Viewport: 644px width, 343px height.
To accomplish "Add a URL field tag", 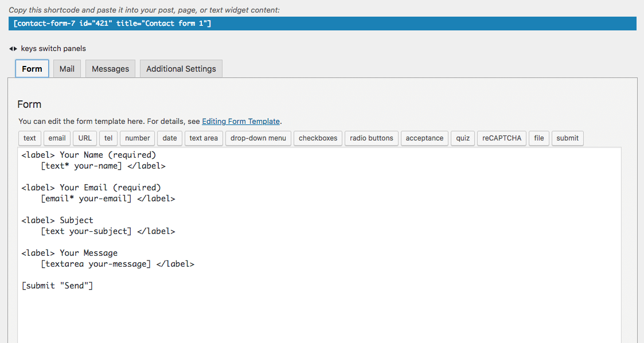I will (85, 138).
